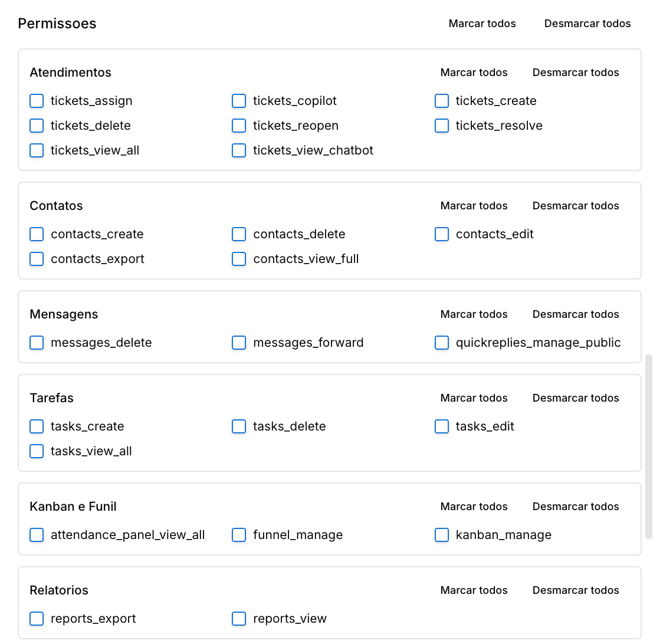Check the tickets_copilot permission

click(239, 101)
